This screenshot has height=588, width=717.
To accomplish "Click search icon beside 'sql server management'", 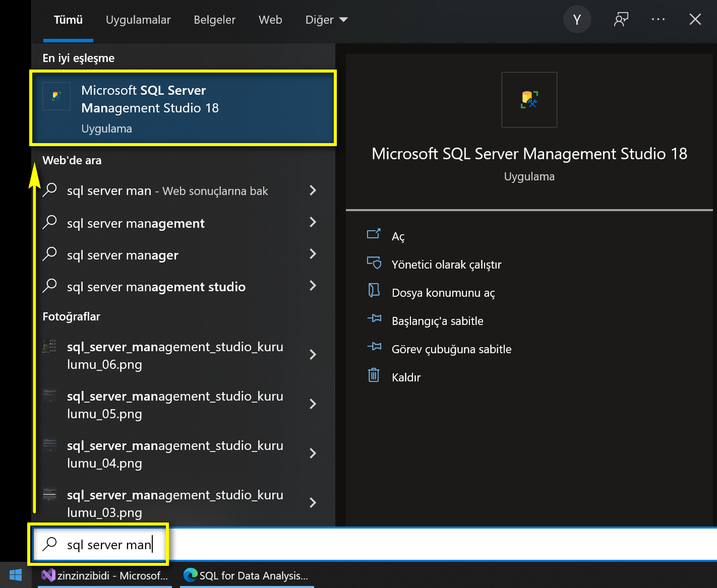I will pyautogui.click(x=49, y=222).
